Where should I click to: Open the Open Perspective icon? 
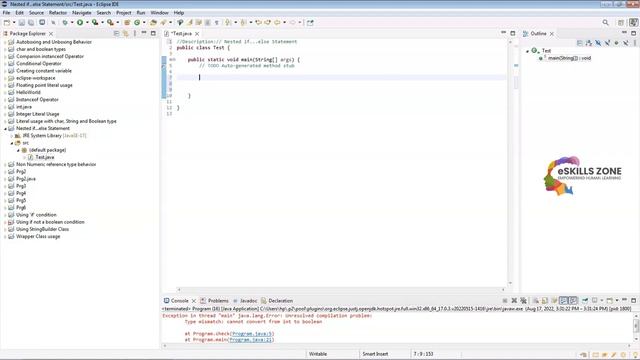click(621, 22)
